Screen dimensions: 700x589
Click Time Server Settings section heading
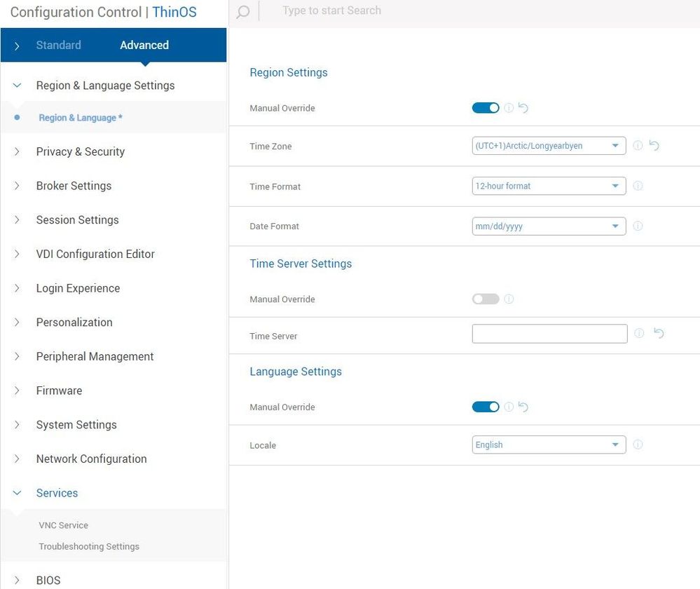pyautogui.click(x=301, y=264)
